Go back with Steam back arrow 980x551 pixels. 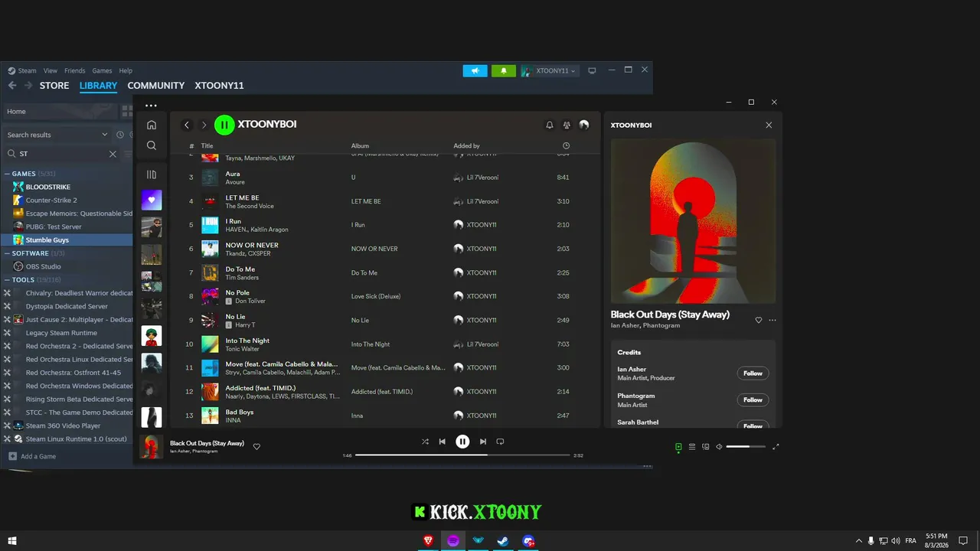tap(12, 86)
